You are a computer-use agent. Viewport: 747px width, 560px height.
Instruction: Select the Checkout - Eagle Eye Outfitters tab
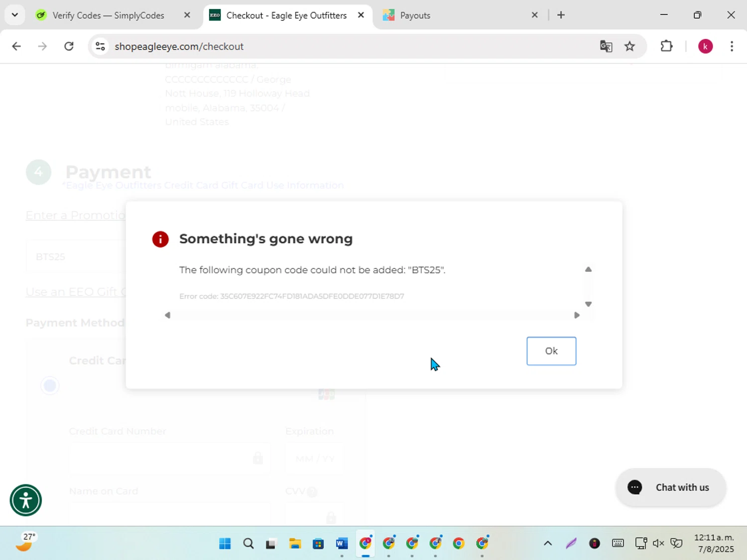tap(286, 15)
